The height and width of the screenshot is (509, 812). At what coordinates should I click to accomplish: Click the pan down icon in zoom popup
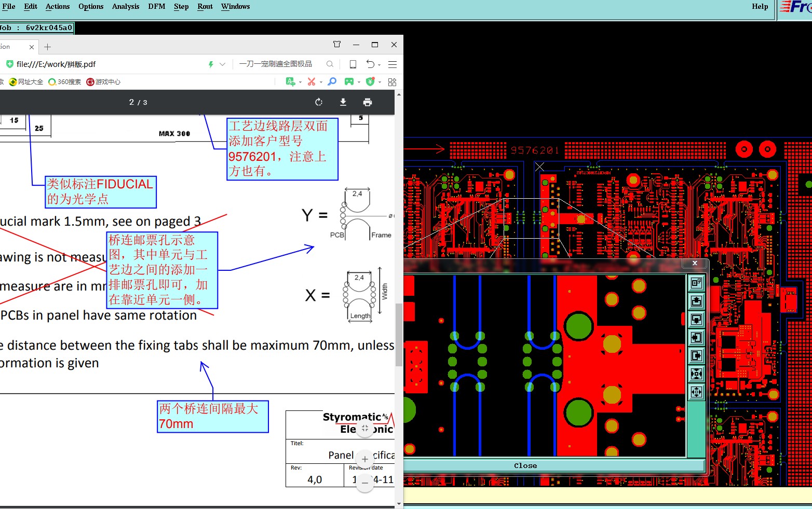(696, 319)
